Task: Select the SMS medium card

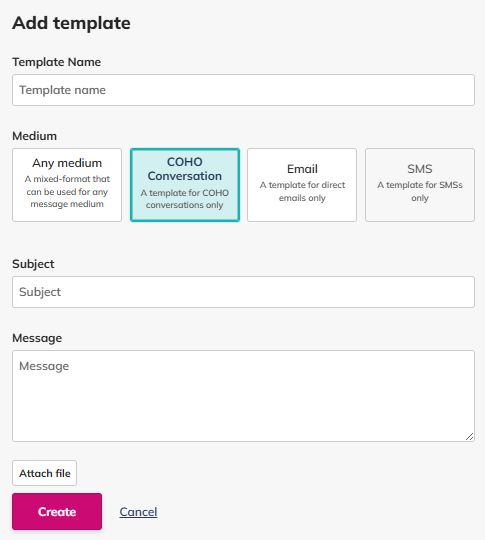Action: (x=420, y=185)
